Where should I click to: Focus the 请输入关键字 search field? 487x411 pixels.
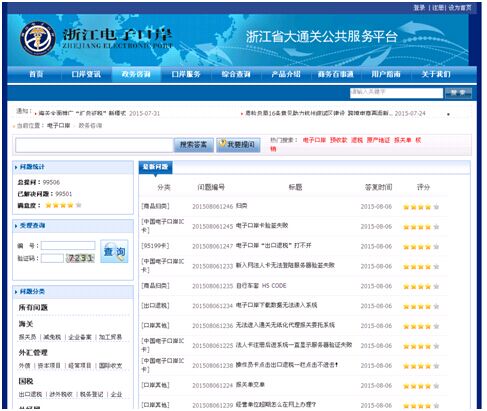click(x=396, y=93)
